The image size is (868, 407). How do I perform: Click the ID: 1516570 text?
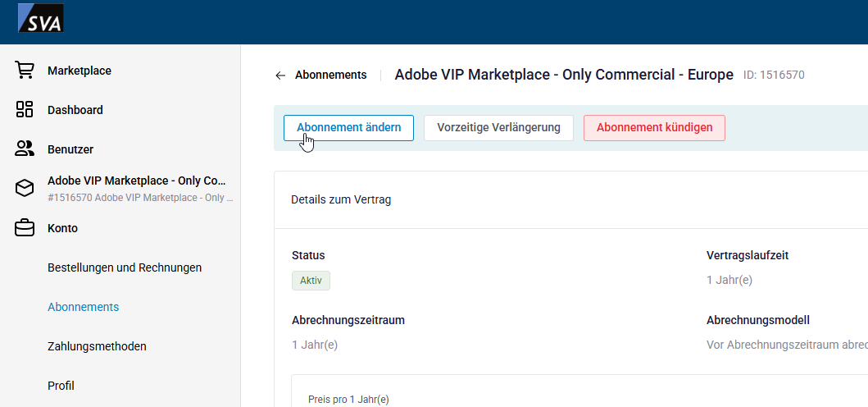[x=774, y=75]
